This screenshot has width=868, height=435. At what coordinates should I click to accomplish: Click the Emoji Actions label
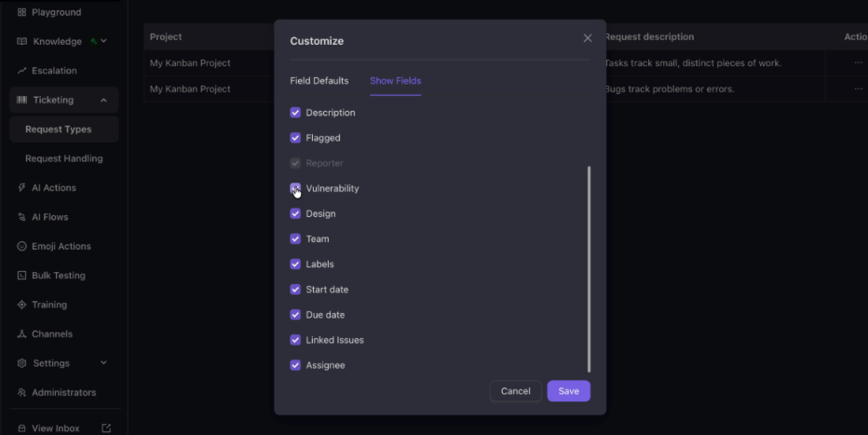[x=61, y=246]
